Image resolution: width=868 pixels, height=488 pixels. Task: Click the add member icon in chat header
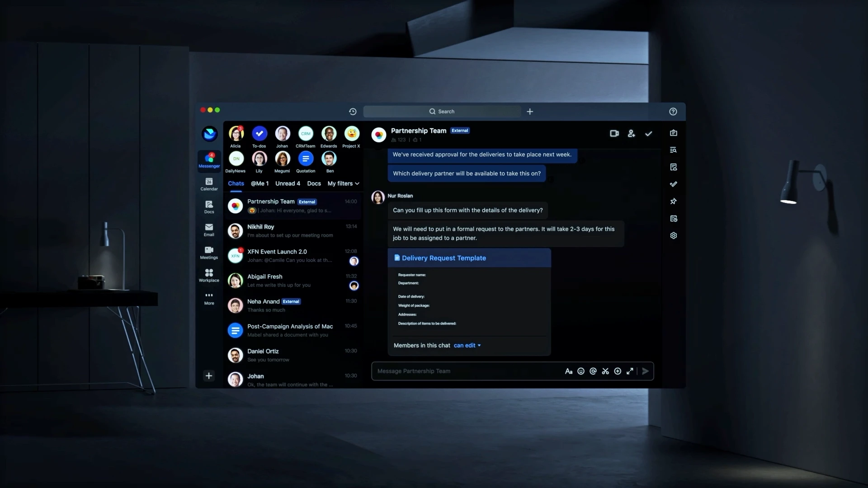(631, 133)
